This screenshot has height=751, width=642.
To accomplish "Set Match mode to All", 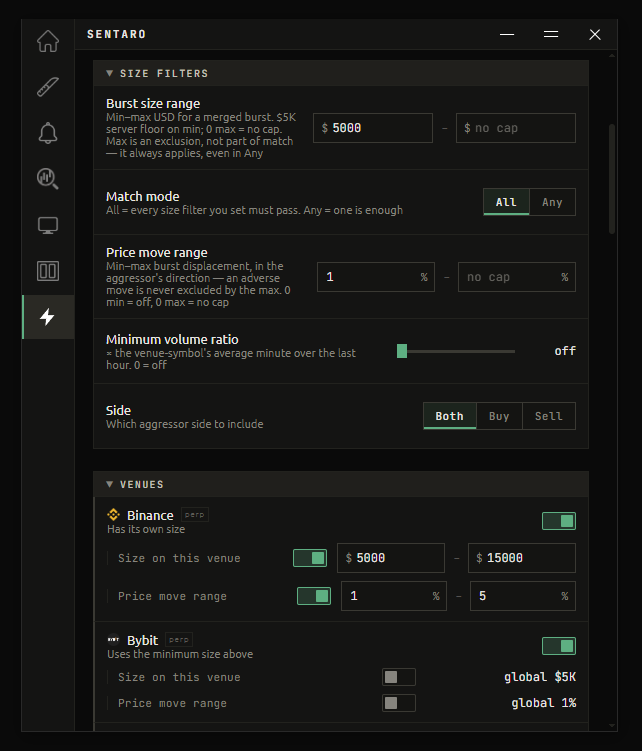I will [506, 202].
